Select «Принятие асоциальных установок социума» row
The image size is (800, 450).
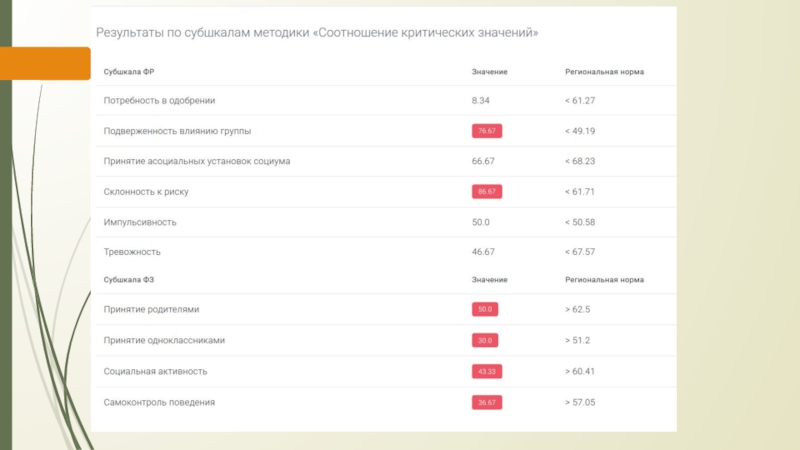coord(197,161)
